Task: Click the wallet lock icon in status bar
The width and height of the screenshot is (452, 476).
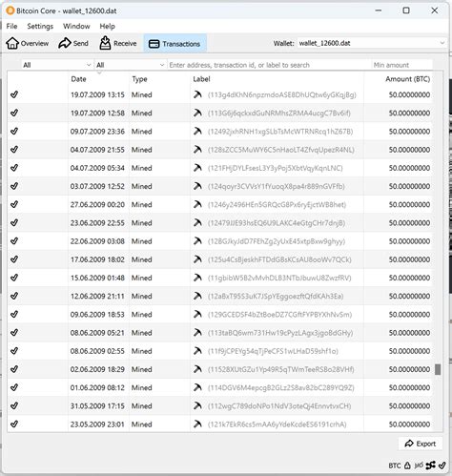Action: coord(407,466)
